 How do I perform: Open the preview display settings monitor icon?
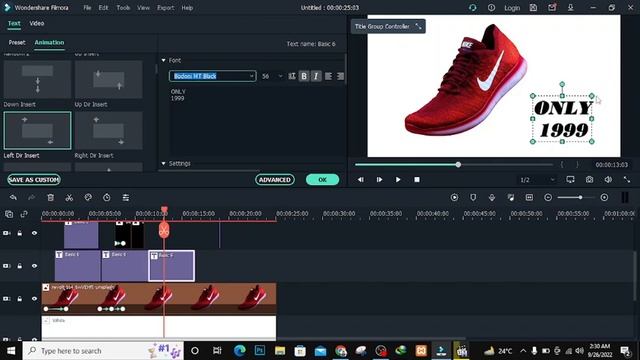pos(571,180)
